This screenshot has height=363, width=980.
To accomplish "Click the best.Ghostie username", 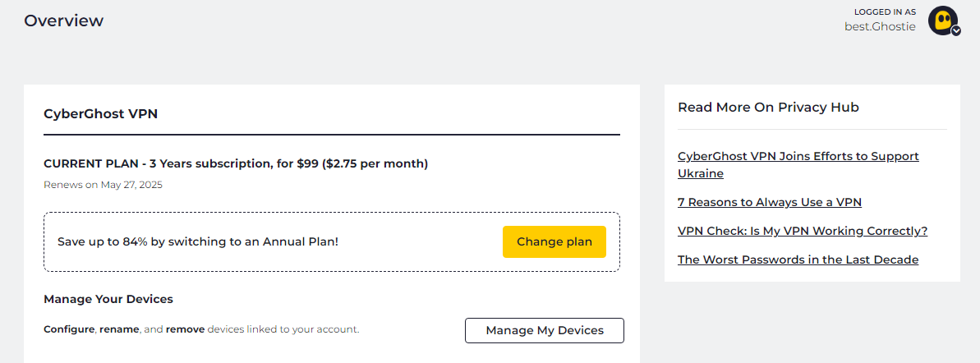I will click(x=880, y=26).
